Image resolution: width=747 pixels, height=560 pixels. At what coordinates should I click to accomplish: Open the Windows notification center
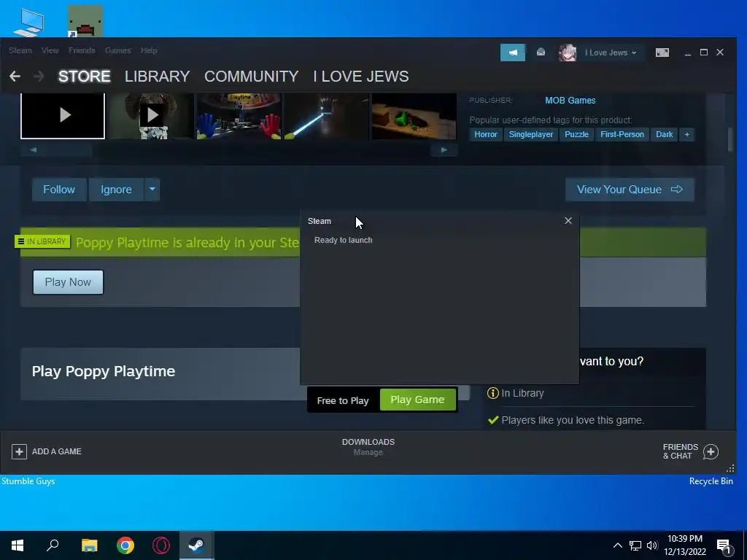[x=724, y=545]
